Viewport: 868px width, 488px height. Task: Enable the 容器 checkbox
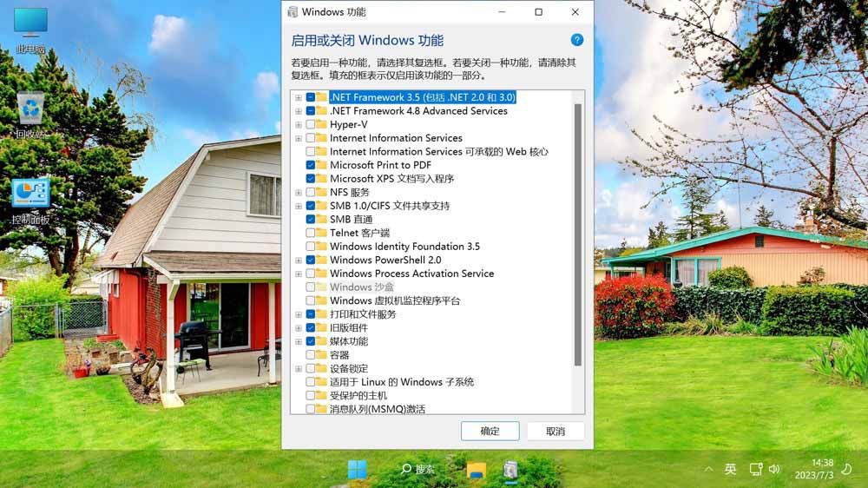click(311, 354)
